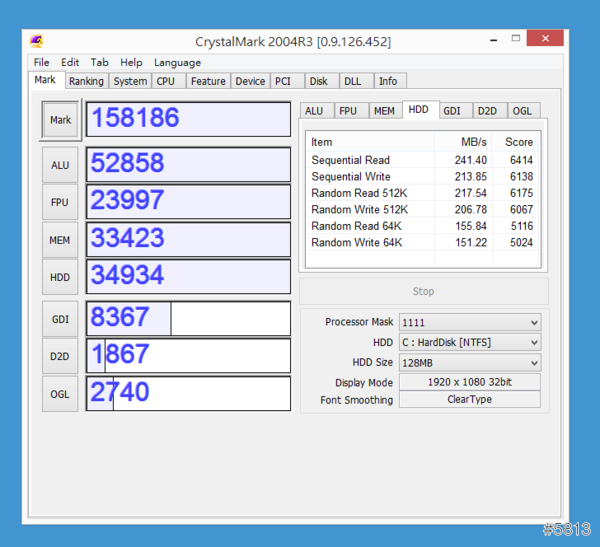The image size is (600, 547).
Task: Click the 1920 x 1080 display mode button
Action: 469,382
